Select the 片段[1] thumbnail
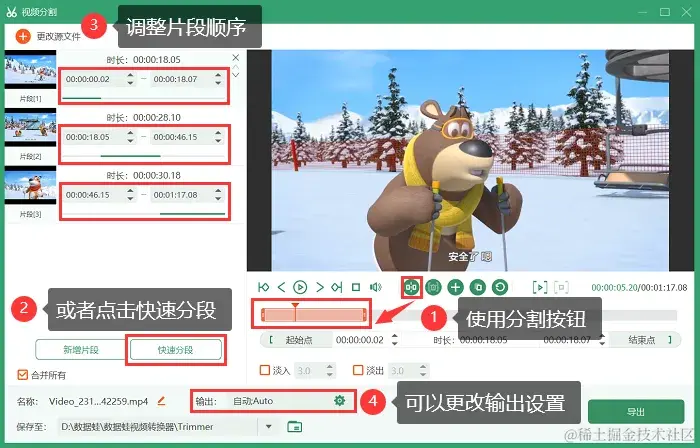Screen dimensions: 700x448 pos(30,69)
